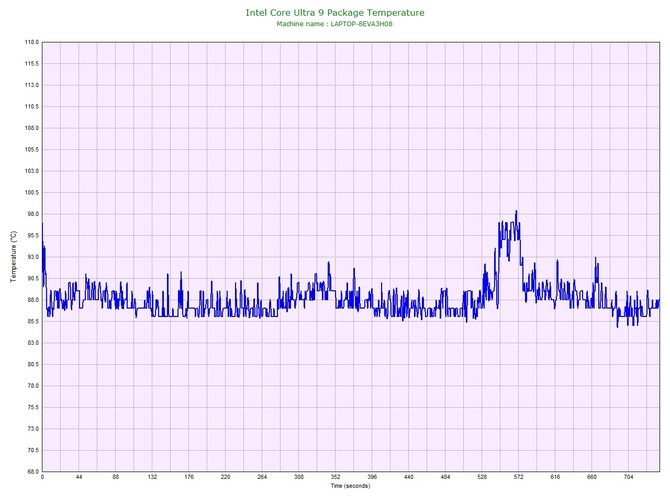The image size is (670, 503).
Task: Click the 132 x-axis time label
Action: tap(153, 477)
